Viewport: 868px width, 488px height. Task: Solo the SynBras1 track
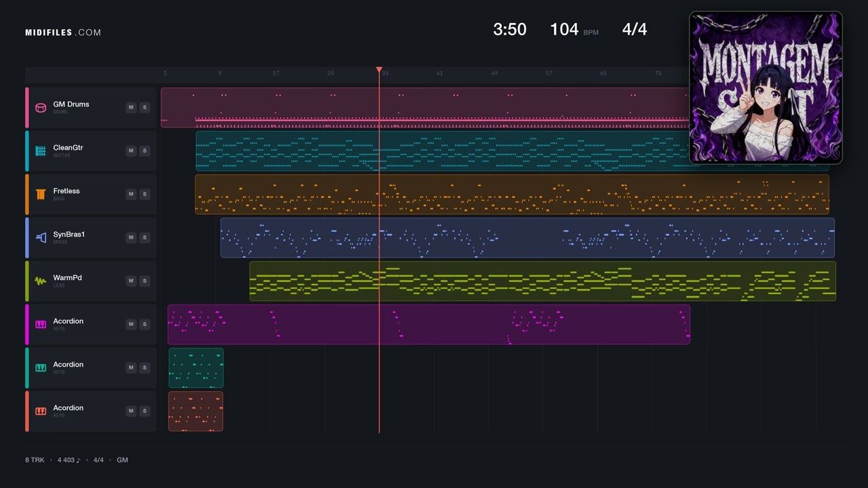[144, 237]
